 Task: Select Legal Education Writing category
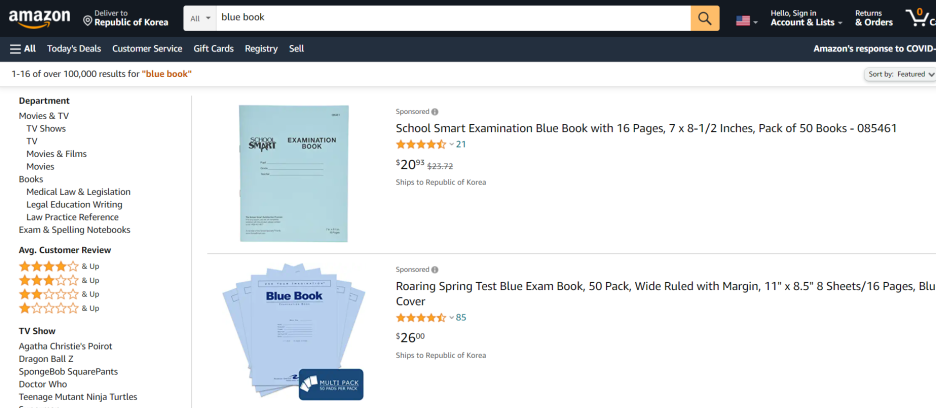(74, 204)
